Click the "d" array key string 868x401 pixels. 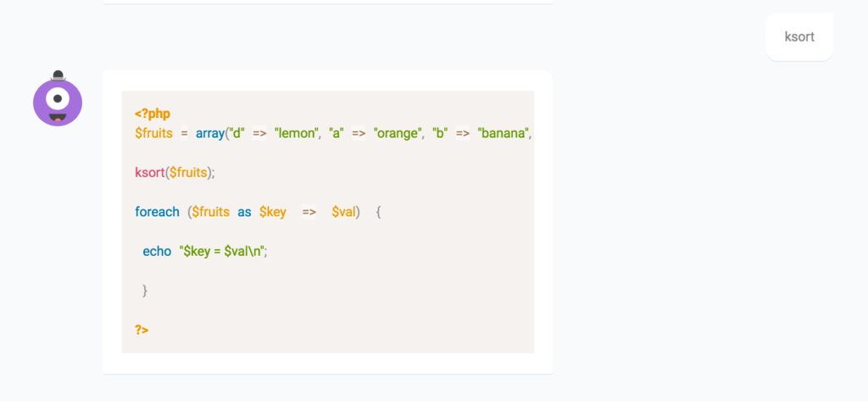point(235,133)
